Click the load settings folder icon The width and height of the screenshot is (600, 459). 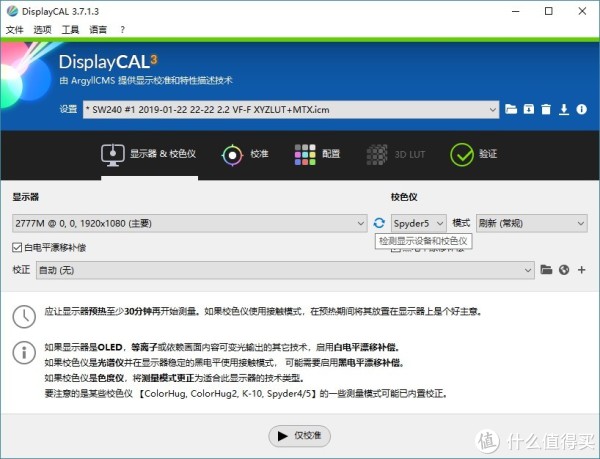[x=511, y=109]
